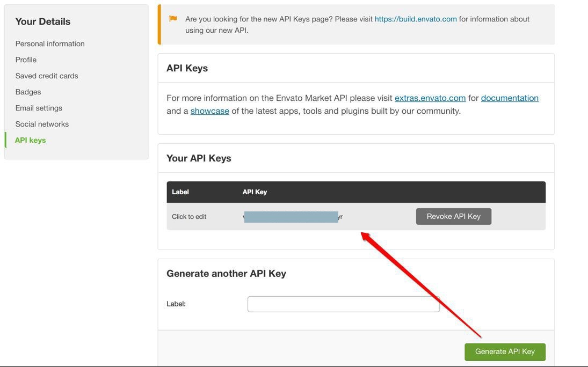Focus the Label input field
The height and width of the screenshot is (367, 588).
[344, 304]
